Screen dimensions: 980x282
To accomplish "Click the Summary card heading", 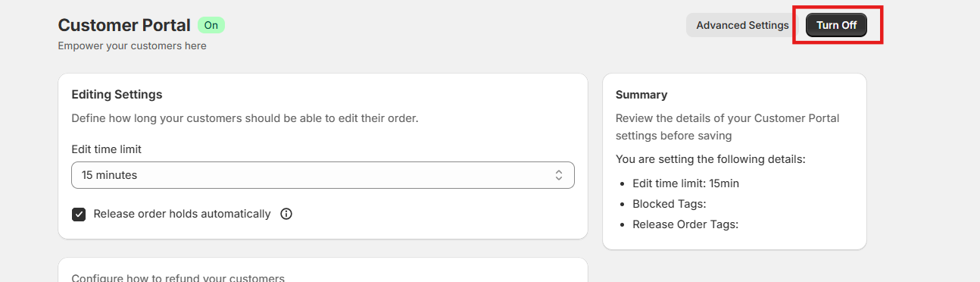I will (641, 95).
